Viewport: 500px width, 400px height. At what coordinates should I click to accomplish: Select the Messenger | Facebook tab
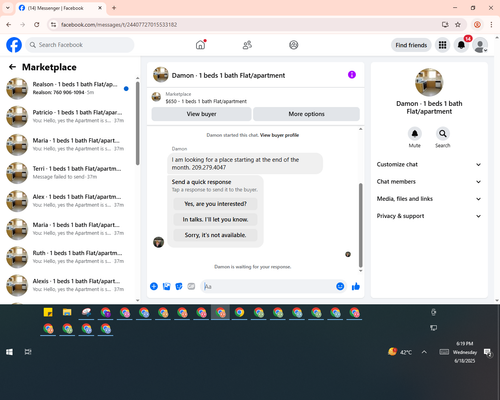60,8
